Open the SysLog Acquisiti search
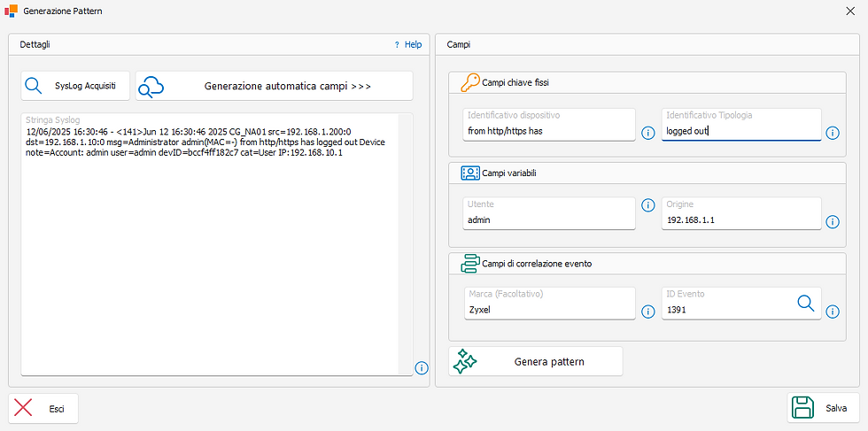This screenshot has width=868, height=431. 75,86
